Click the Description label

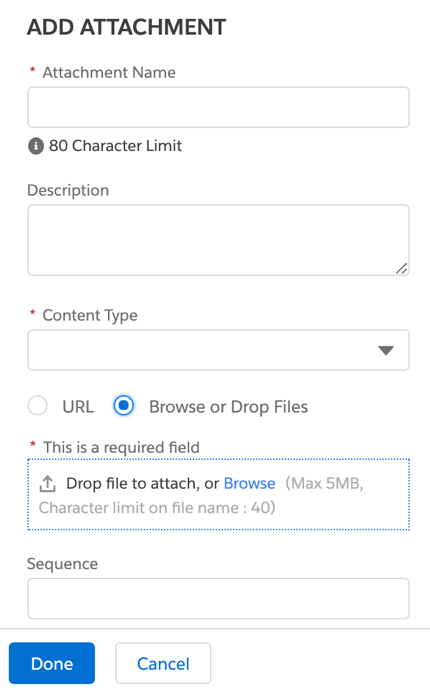tap(68, 191)
